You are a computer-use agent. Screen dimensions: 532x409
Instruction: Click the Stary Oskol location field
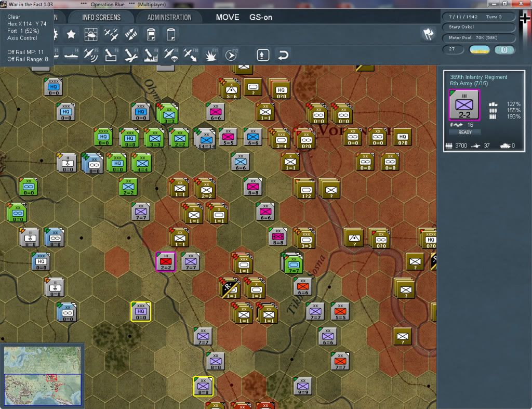(478, 27)
